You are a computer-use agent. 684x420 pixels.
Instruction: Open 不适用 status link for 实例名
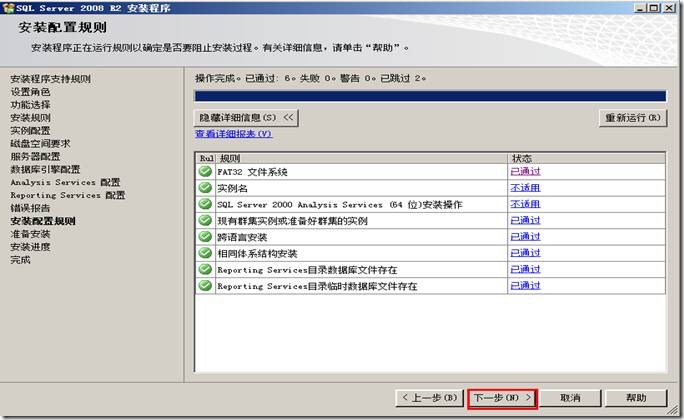pyautogui.click(x=525, y=188)
